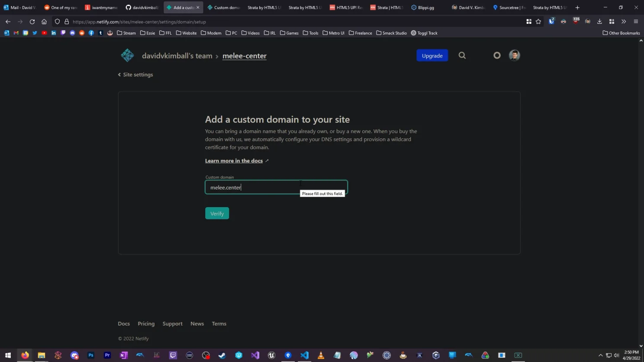Open the Downloads arrow in the browser toolbar

[x=599, y=21]
